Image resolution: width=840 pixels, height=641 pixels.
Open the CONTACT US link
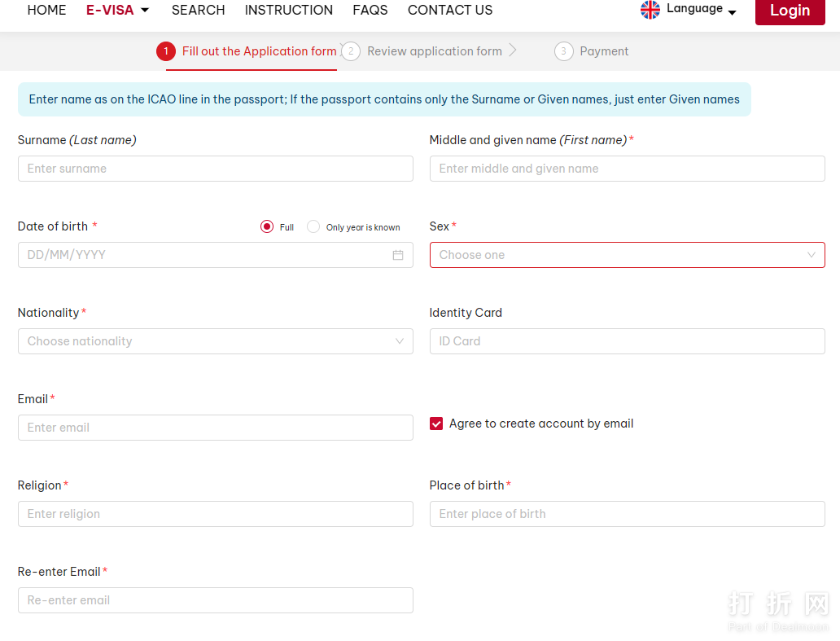click(x=450, y=10)
